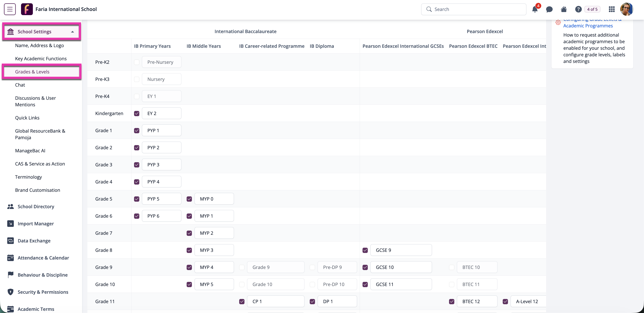This screenshot has height=313, width=644.
Task: Uncheck the Grade 10 GCSE 11 checkbox
Action: click(x=365, y=285)
